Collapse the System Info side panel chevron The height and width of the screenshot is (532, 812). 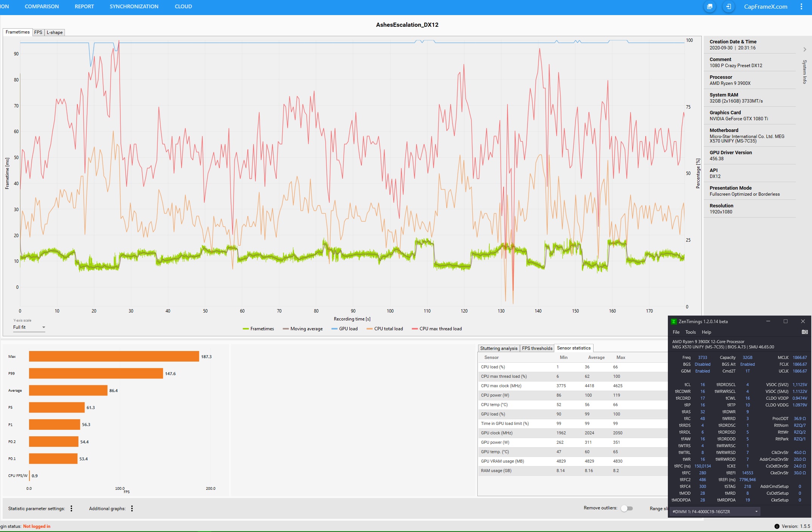coord(805,49)
